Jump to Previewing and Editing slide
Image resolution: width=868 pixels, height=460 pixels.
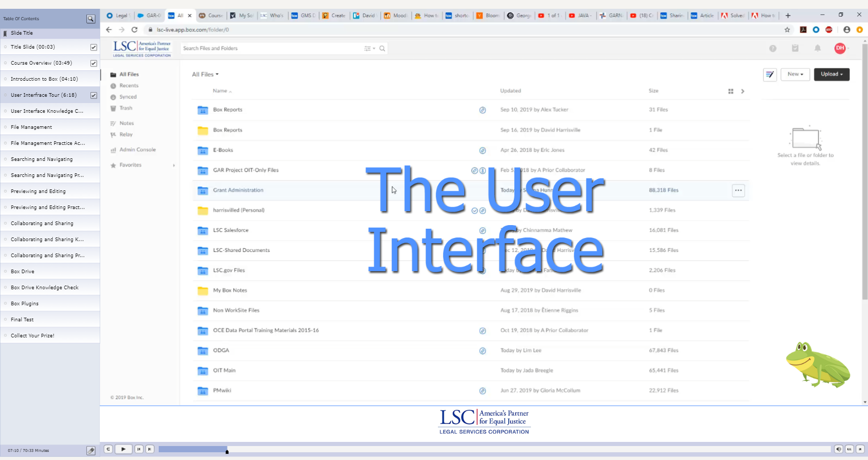[50, 191]
